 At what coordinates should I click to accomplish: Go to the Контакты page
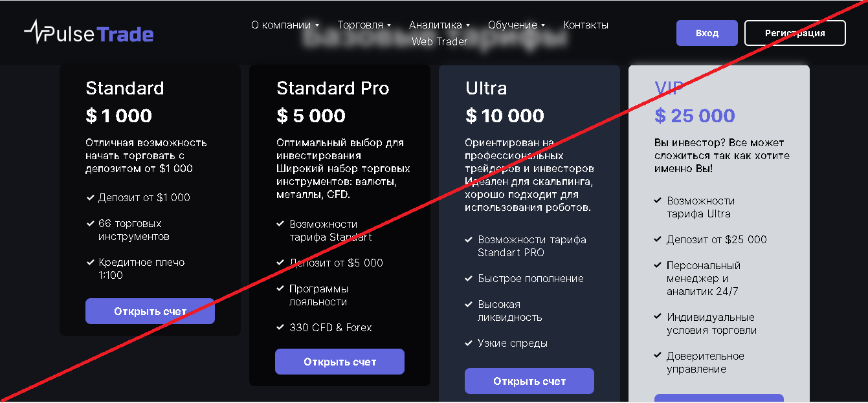(x=586, y=25)
